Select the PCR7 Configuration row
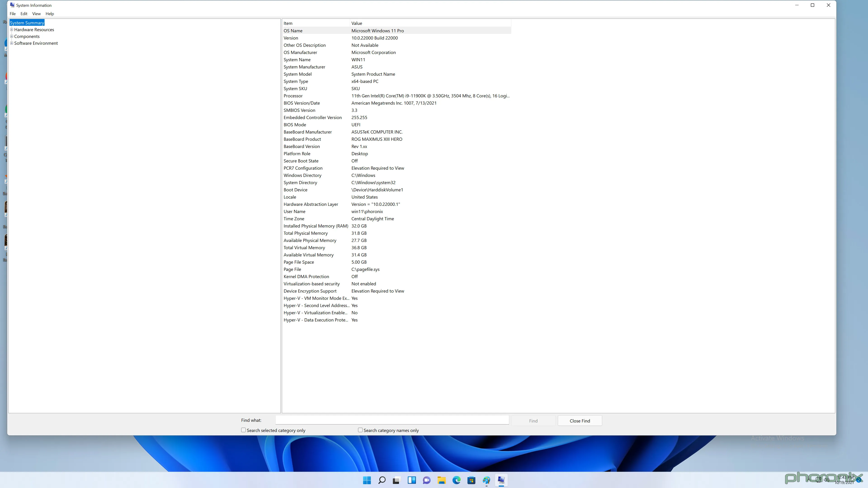 coord(397,168)
